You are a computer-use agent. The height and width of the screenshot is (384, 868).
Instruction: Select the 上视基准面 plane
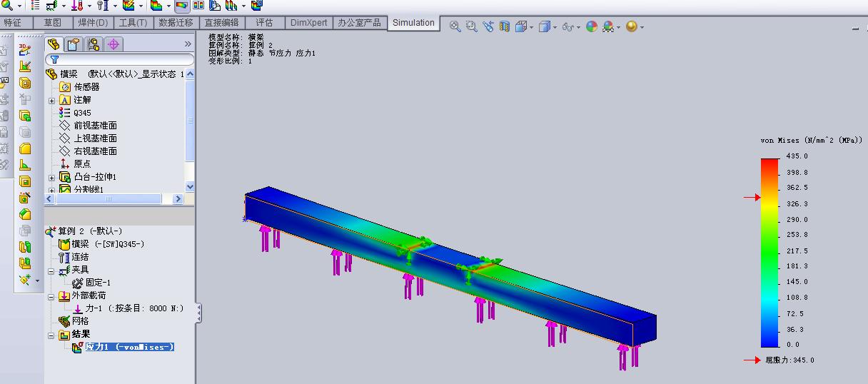tap(89, 138)
